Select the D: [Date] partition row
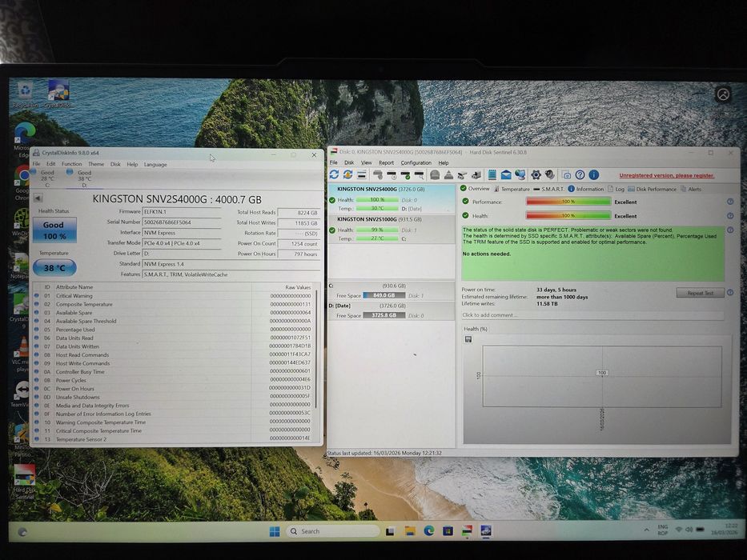Screen dimensions: 747x560 tap(392, 310)
